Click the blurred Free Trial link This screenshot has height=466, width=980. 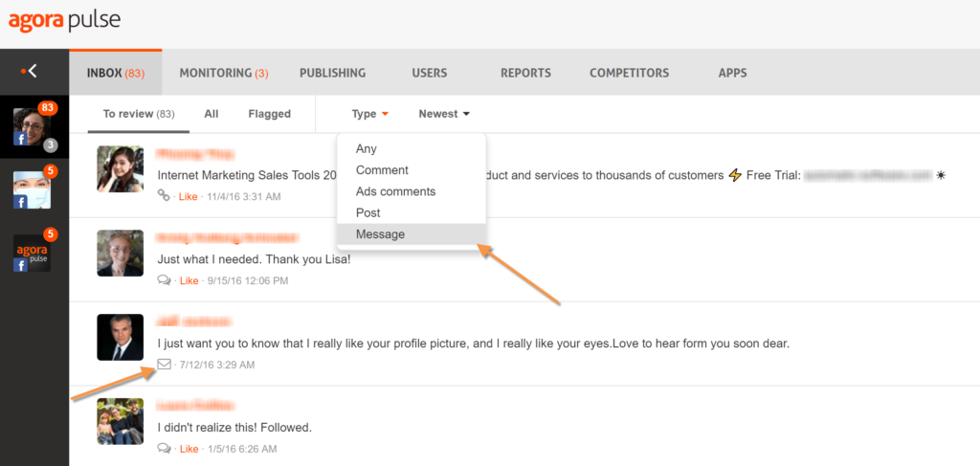pyautogui.click(x=867, y=175)
